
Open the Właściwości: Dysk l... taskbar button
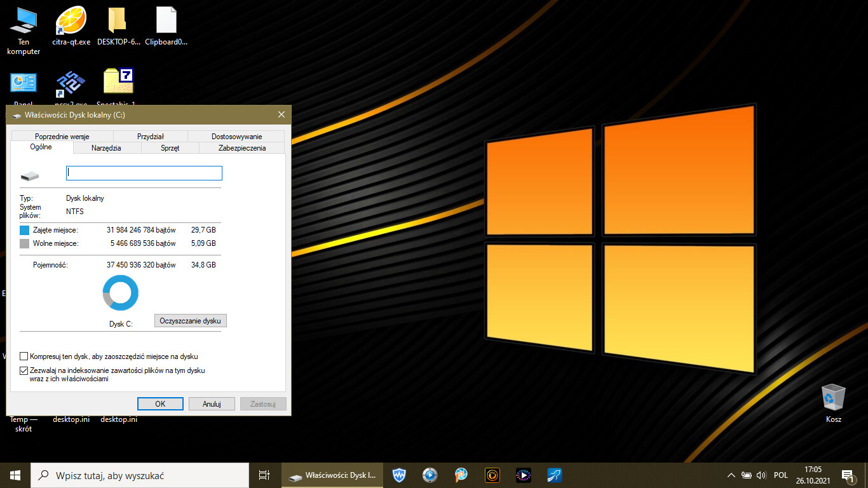pyautogui.click(x=332, y=475)
